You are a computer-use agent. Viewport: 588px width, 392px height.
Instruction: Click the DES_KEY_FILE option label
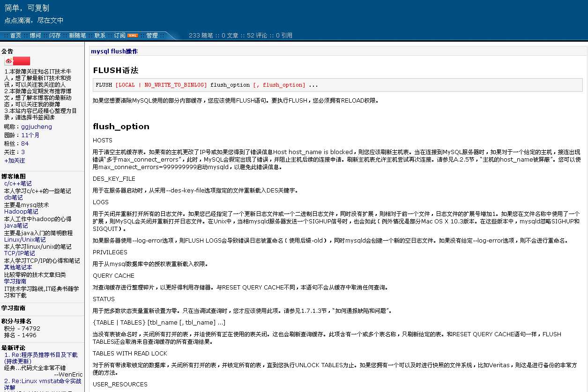tap(114, 179)
